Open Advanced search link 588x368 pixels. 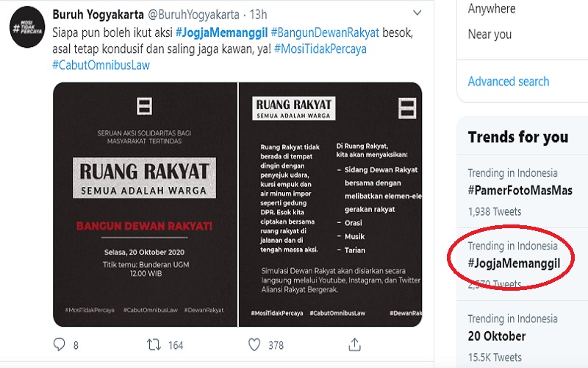pos(508,81)
